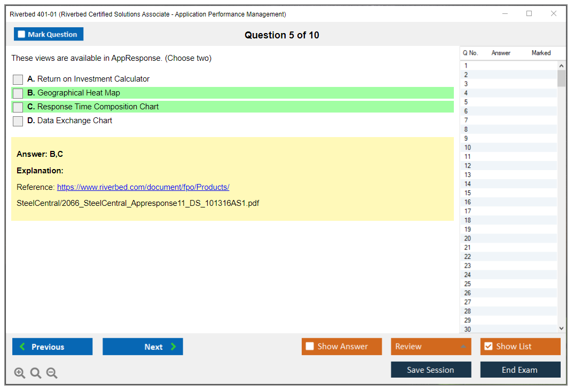This screenshot has width=574, height=392.
Task: Close the exam window
Action: (x=554, y=14)
